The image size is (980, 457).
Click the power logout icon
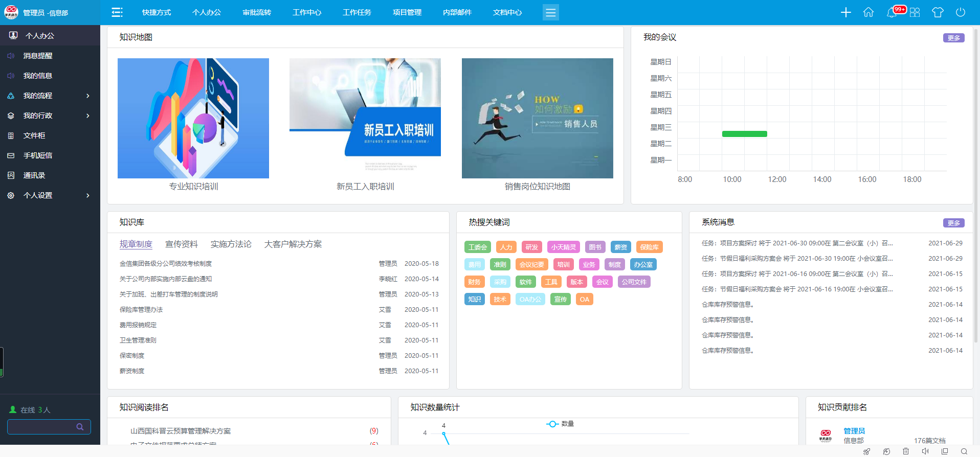(x=960, y=12)
